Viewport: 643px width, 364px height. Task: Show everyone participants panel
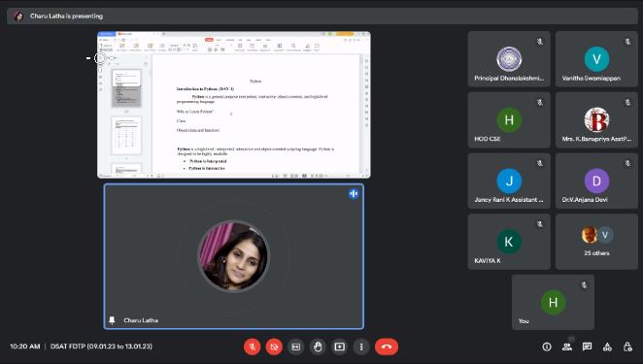[567, 347]
